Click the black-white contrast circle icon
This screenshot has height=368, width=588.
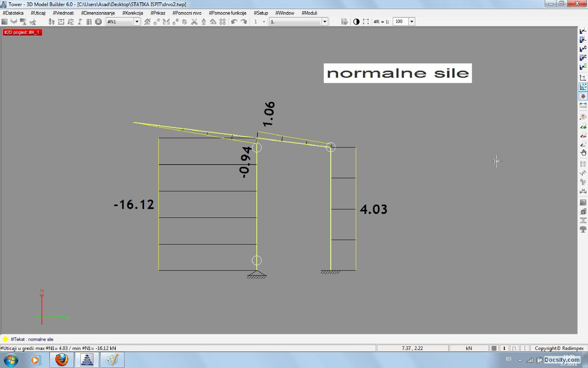pos(356,22)
